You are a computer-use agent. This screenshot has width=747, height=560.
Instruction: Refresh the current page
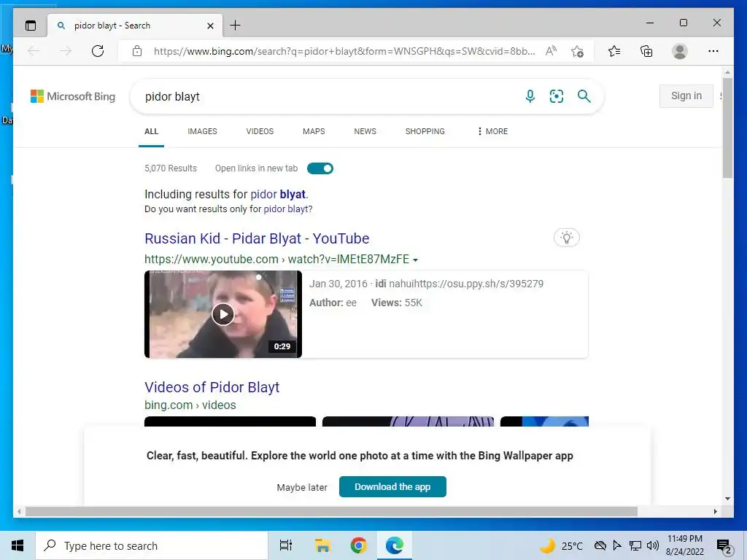[x=98, y=51]
